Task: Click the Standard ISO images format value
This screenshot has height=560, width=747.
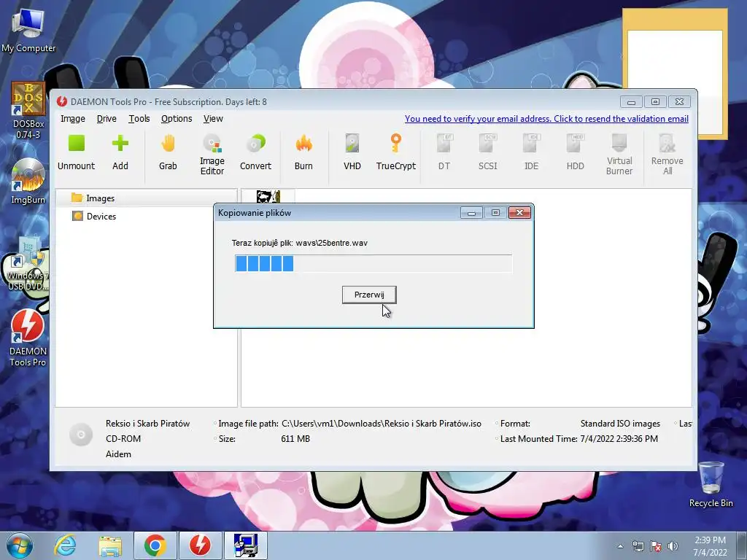Action: (620, 424)
